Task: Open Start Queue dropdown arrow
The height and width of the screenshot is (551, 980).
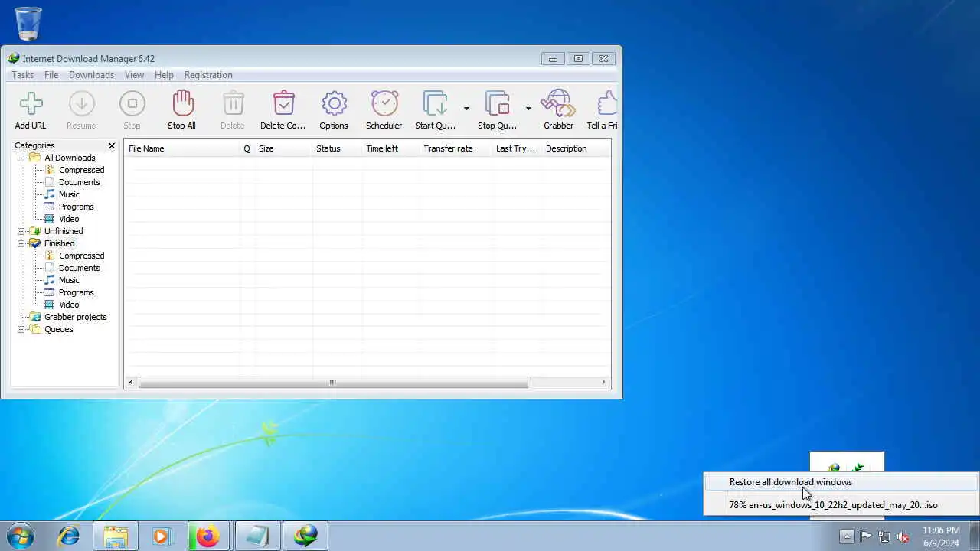Action: click(466, 108)
